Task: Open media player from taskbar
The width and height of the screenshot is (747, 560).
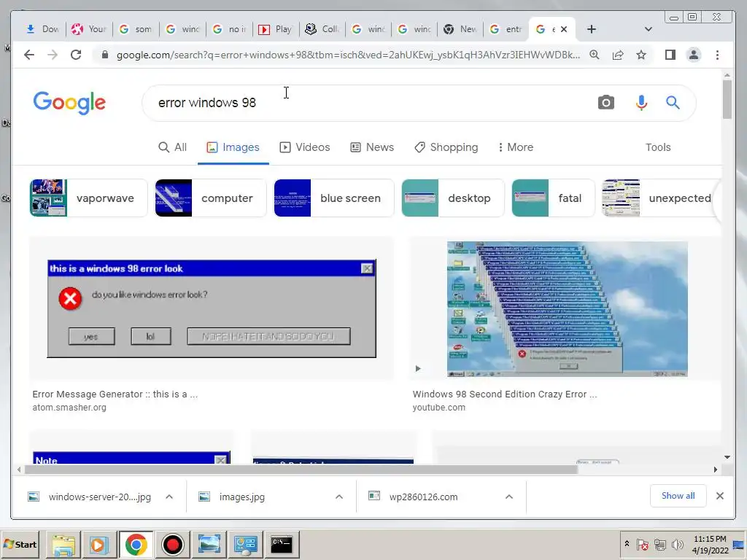Action: (x=99, y=545)
